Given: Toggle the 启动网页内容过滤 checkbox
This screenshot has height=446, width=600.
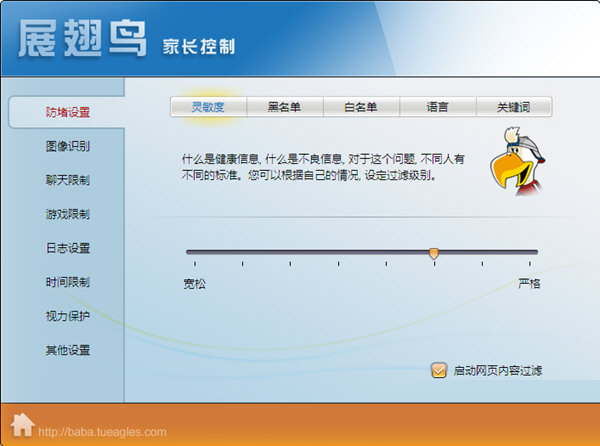Looking at the screenshot, I should click(439, 371).
